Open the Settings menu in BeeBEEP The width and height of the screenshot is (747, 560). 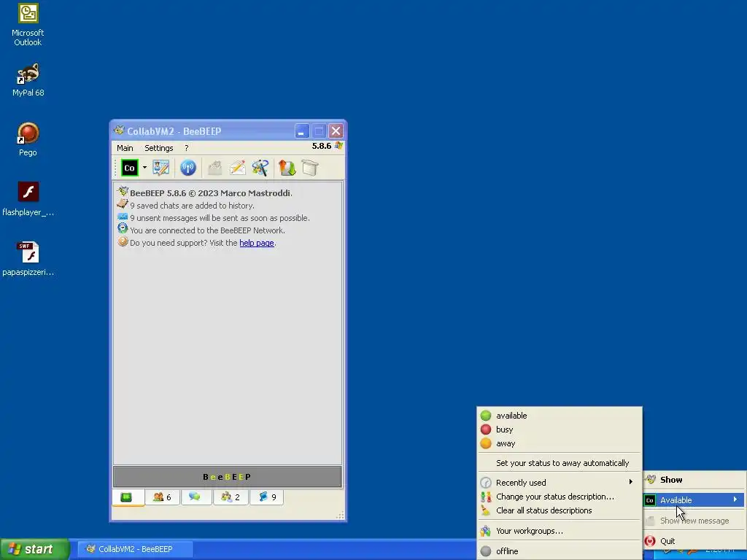pyautogui.click(x=158, y=148)
